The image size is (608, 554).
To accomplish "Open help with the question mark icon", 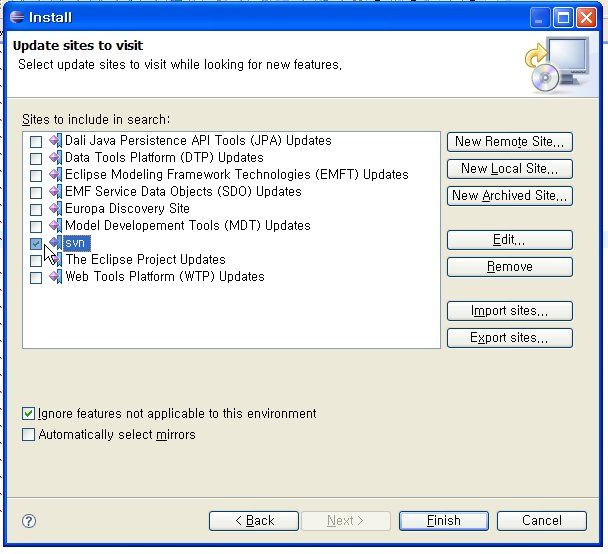I will pyautogui.click(x=29, y=521).
